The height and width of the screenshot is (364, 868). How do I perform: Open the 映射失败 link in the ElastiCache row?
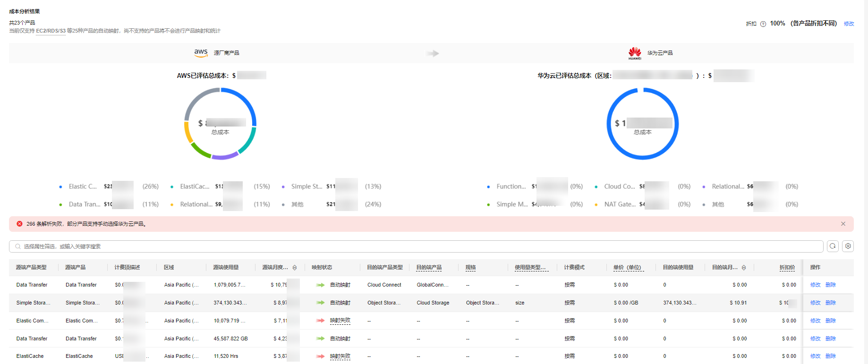click(340, 356)
